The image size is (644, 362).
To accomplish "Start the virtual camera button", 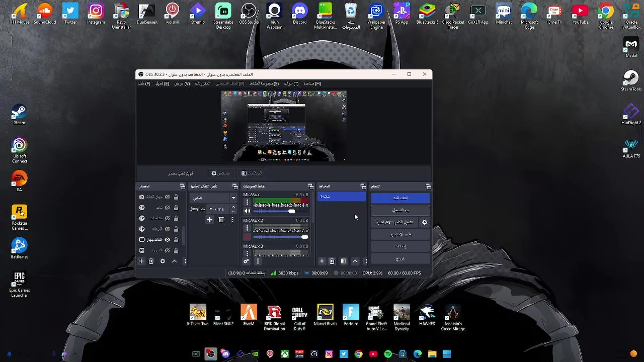I will tap(395, 222).
